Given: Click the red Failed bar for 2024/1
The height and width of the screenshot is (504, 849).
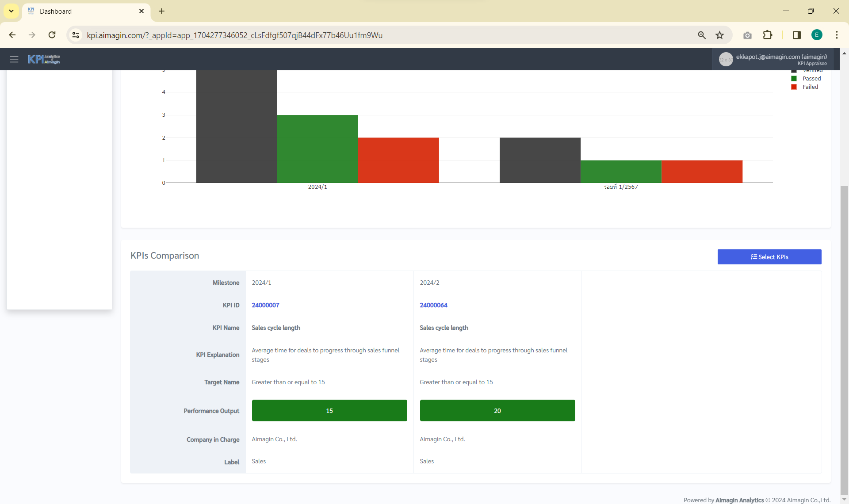Looking at the screenshot, I should pyautogui.click(x=398, y=160).
